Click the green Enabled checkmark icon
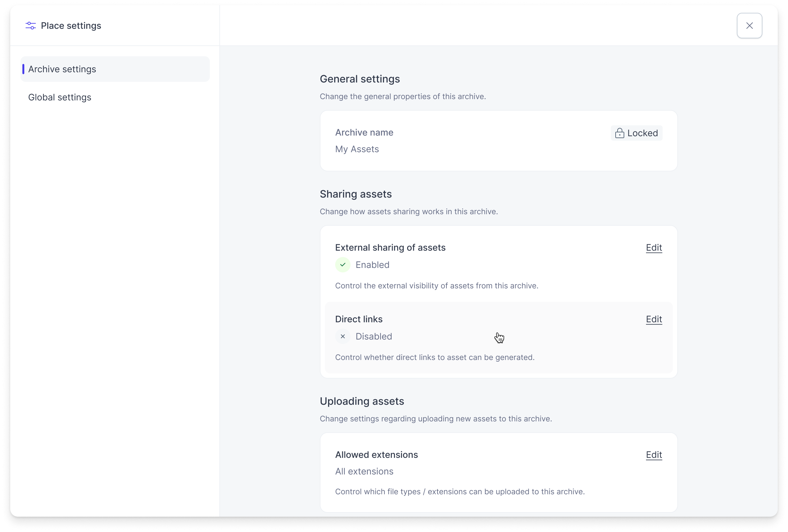The height and width of the screenshot is (532, 788). tap(343, 264)
